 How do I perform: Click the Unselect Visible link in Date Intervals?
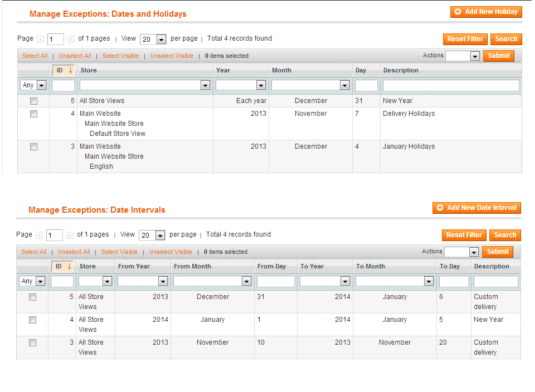pos(171,252)
